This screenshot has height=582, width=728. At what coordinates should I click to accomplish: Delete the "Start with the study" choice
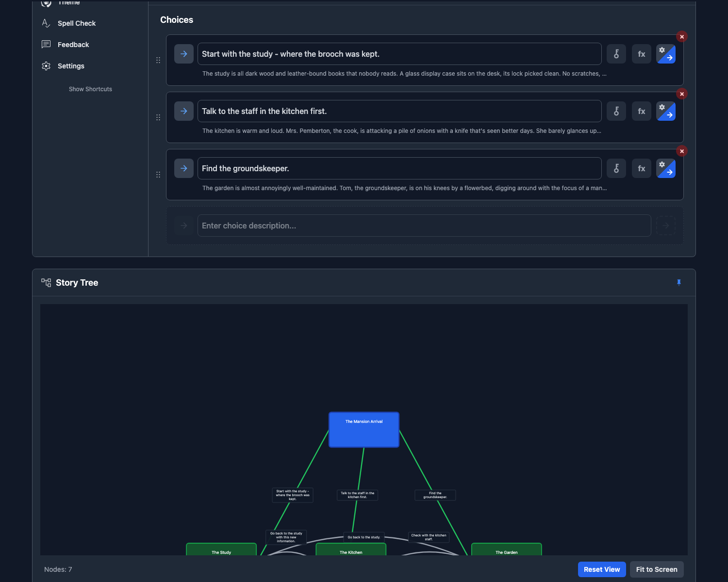click(x=682, y=36)
